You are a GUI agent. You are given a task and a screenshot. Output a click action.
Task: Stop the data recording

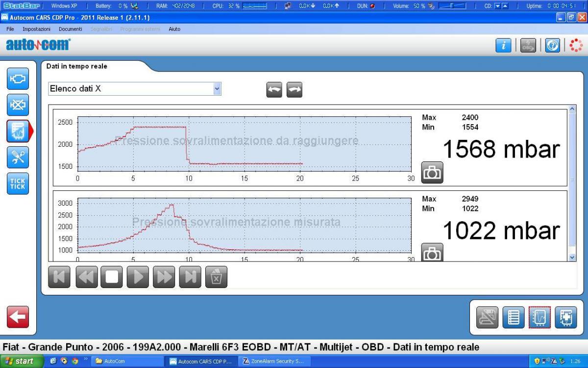click(112, 277)
